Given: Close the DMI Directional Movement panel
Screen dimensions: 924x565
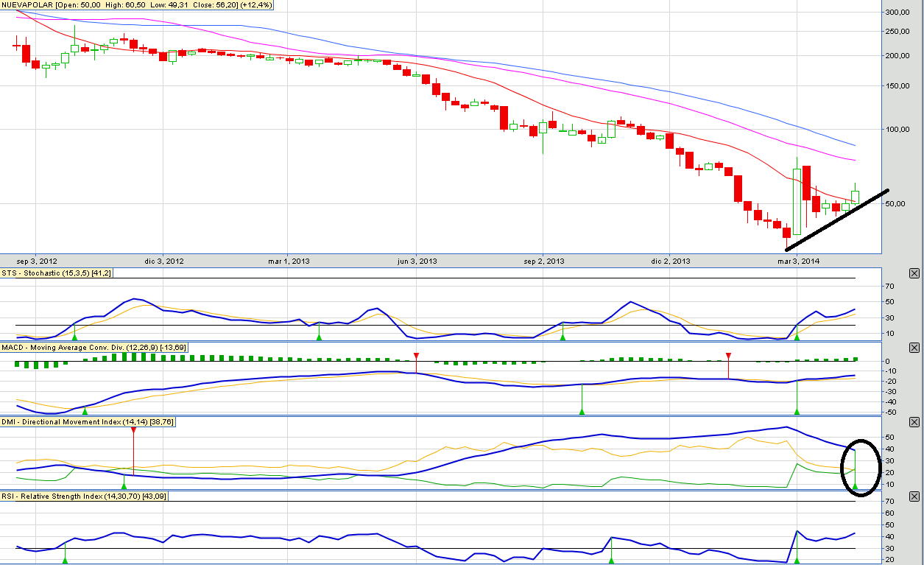Looking at the screenshot, I should [x=914, y=422].
